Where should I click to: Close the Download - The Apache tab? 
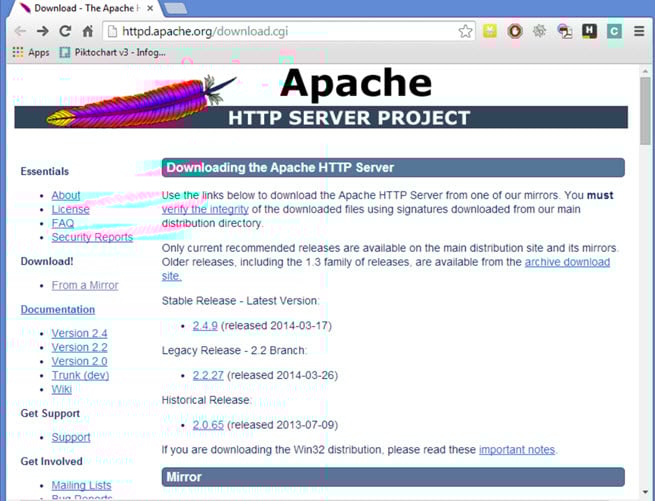point(150,8)
